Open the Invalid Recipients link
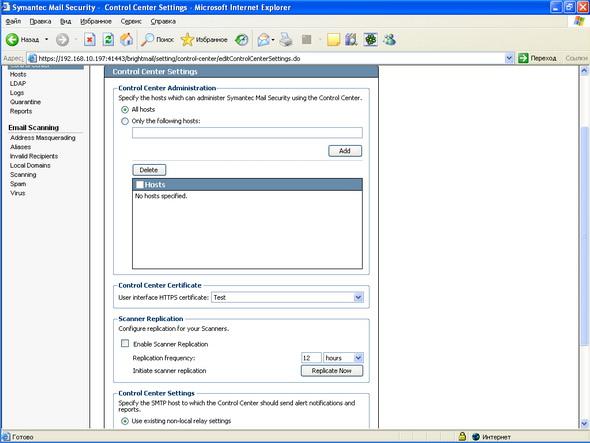 pos(34,156)
